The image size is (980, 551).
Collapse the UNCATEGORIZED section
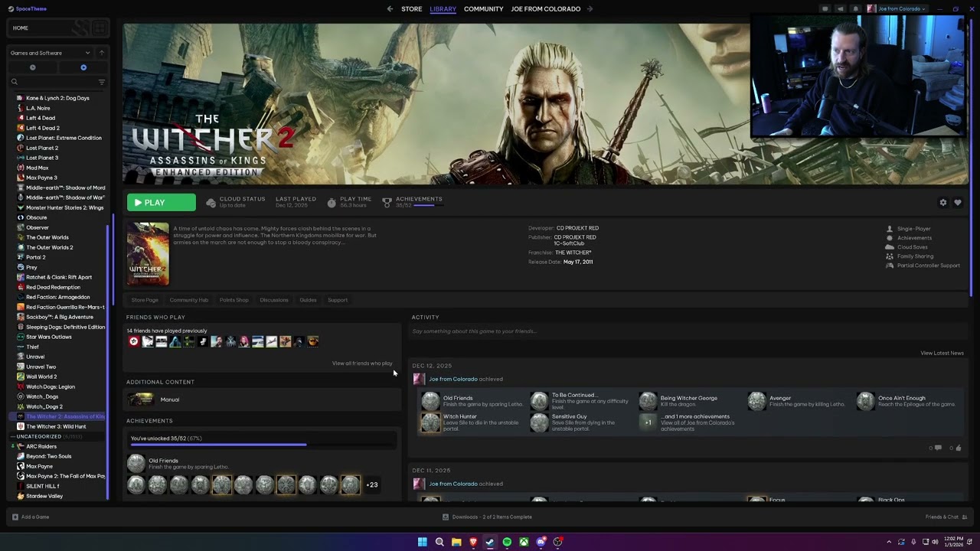pyautogui.click(x=12, y=436)
